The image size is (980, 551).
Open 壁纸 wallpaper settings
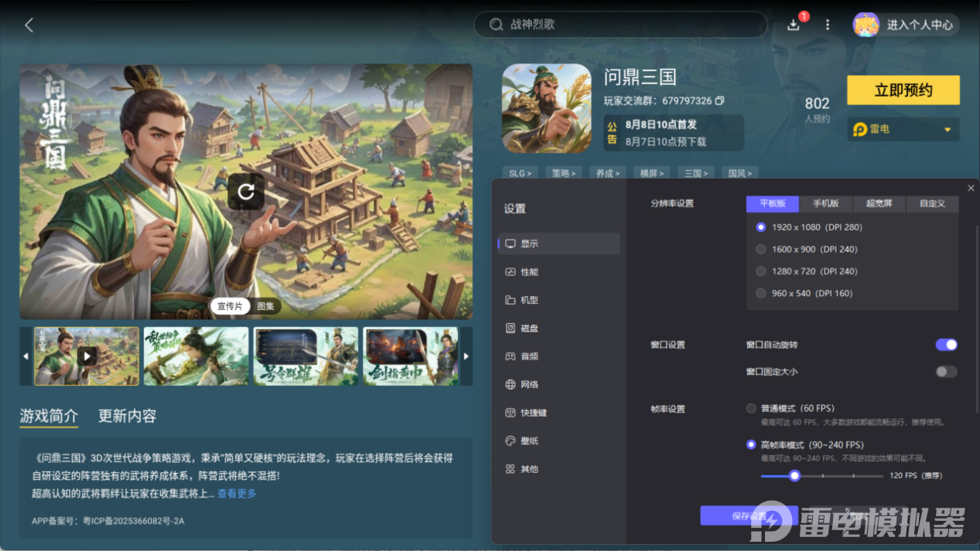[x=558, y=441]
